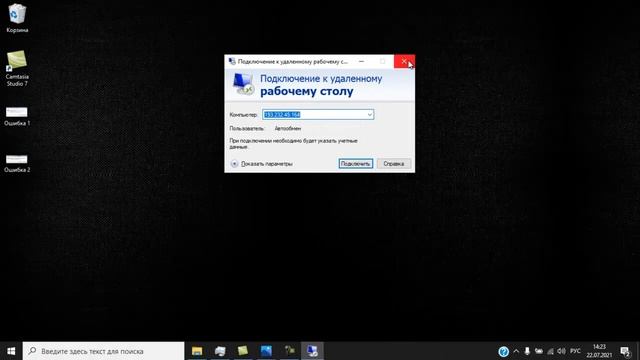Click the network tray icon
The image size is (640, 360).
[550, 351]
